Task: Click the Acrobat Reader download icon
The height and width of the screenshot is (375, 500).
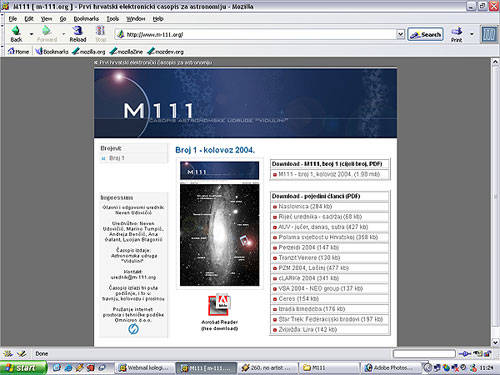Action: (x=219, y=305)
